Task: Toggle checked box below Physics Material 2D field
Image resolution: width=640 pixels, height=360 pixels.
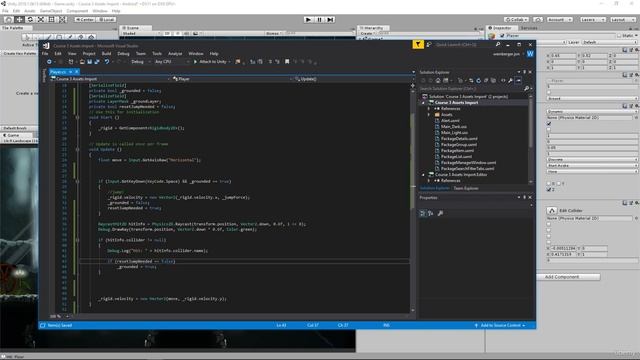Action: tap(549, 123)
